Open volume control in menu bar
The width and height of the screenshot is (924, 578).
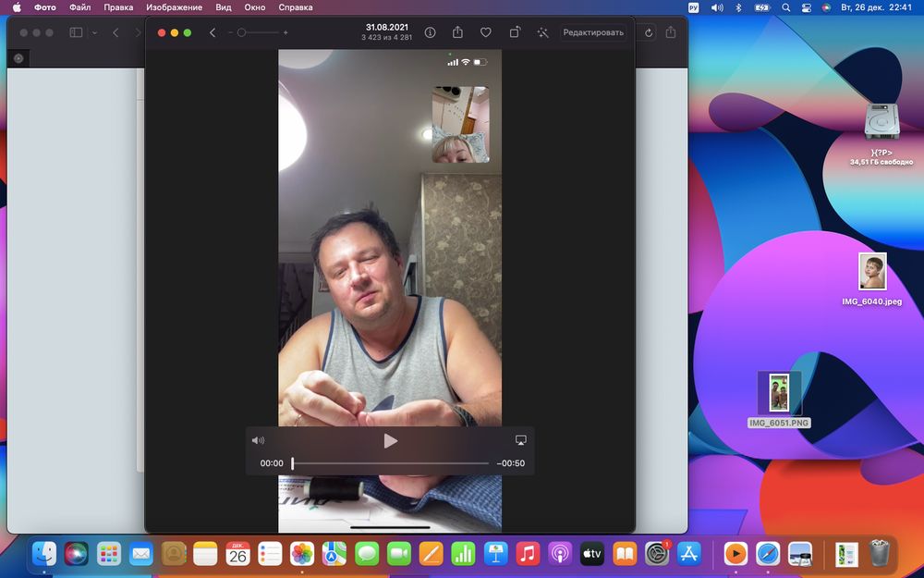pos(717,7)
